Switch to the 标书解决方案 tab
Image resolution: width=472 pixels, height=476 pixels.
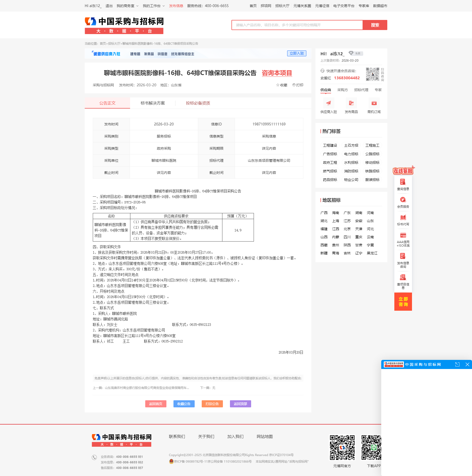click(x=153, y=103)
